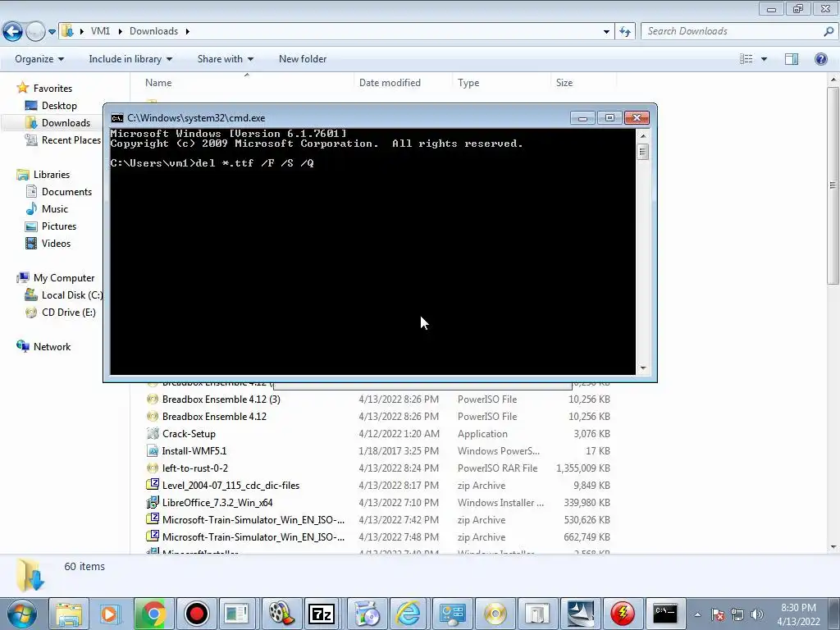This screenshot has width=840, height=630.
Task: Open Windows Explorer from the taskbar
Action: coord(69,614)
